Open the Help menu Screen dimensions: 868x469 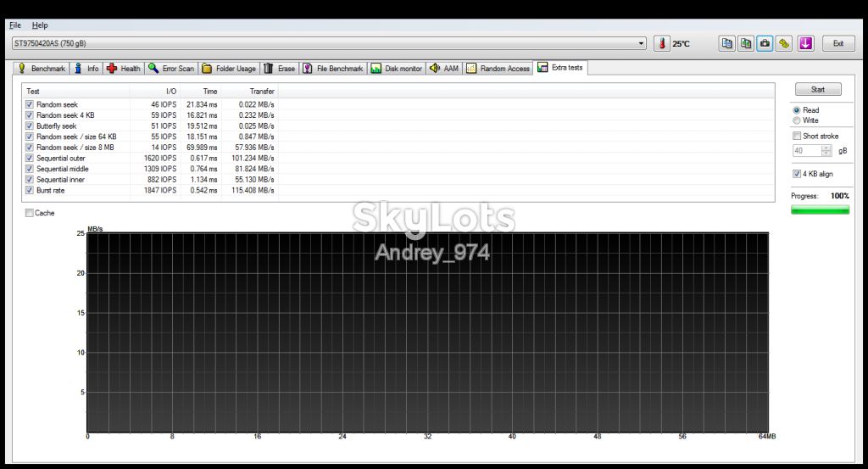(x=40, y=25)
